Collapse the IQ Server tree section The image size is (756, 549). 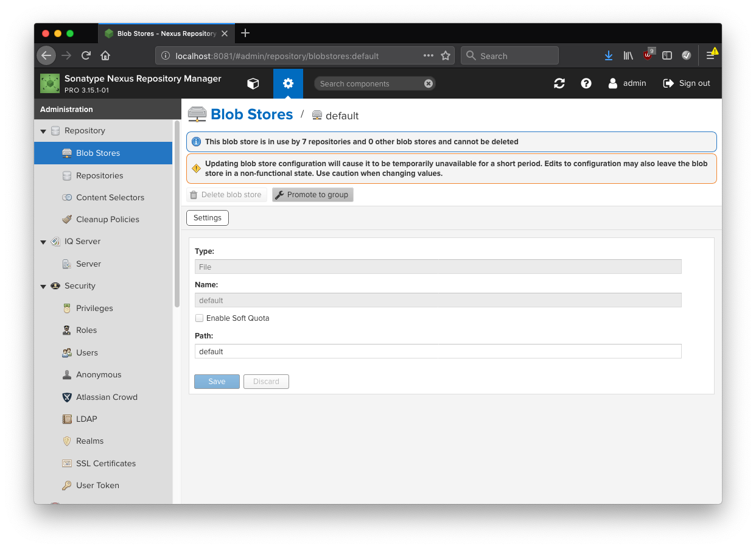point(43,242)
